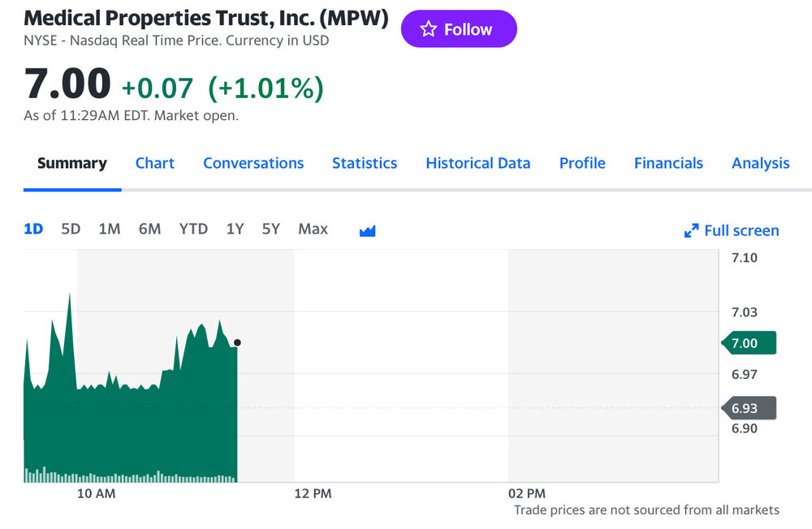This screenshot has width=812, height=529.
Task: Go to the Statistics tab
Action: coord(365,163)
